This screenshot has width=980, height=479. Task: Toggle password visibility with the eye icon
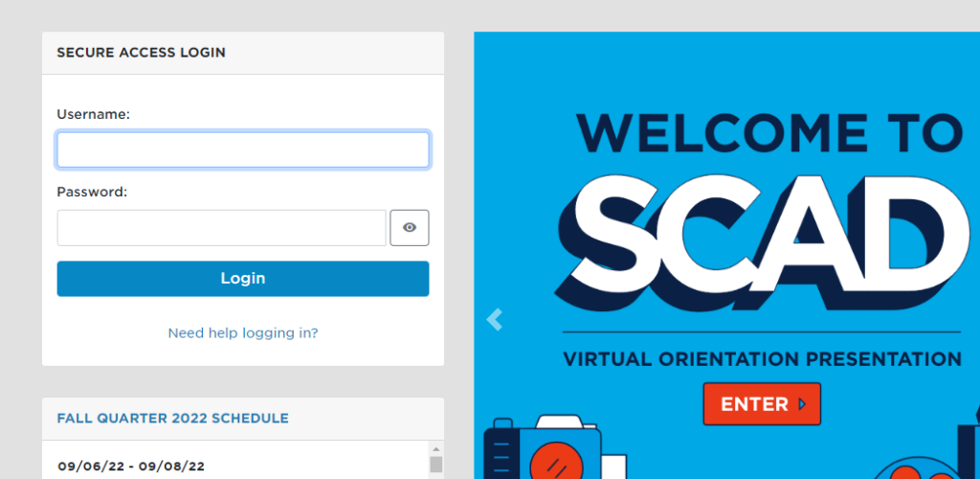pos(410,228)
